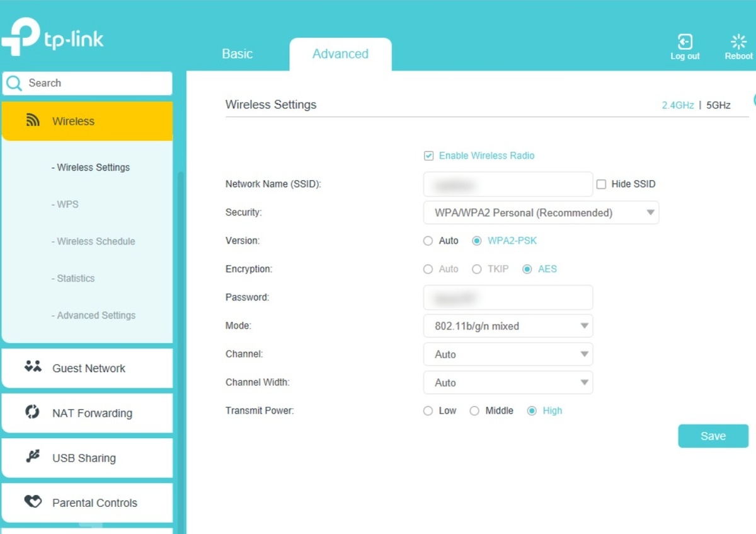Save the wireless settings

click(x=713, y=436)
